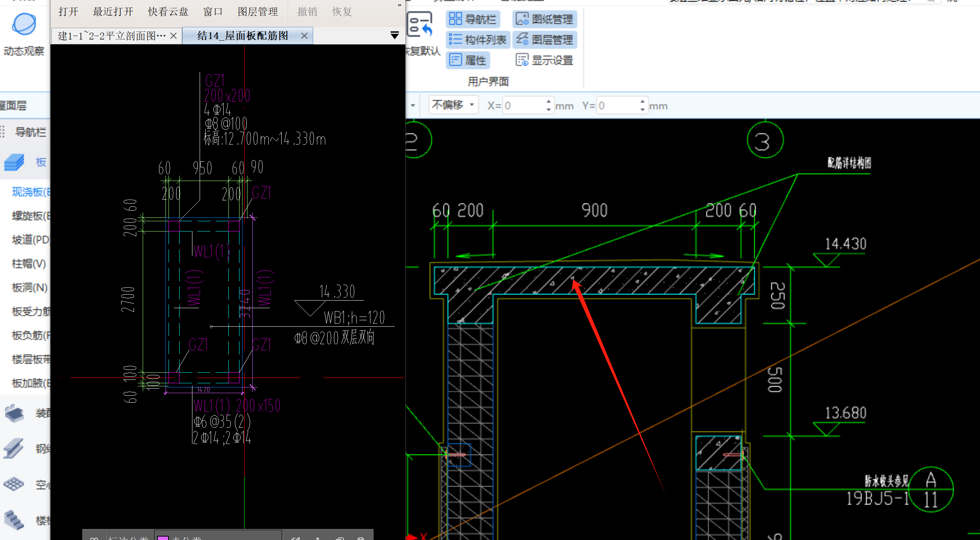Close the 建1-1~2-2平立剖面图 tab

click(173, 36)
